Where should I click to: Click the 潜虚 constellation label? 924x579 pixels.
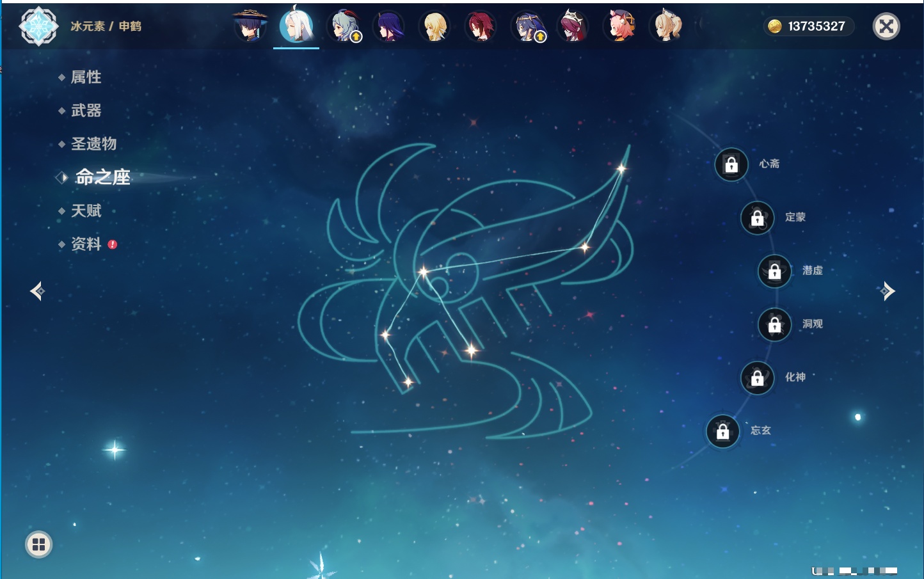click(813, 270)
